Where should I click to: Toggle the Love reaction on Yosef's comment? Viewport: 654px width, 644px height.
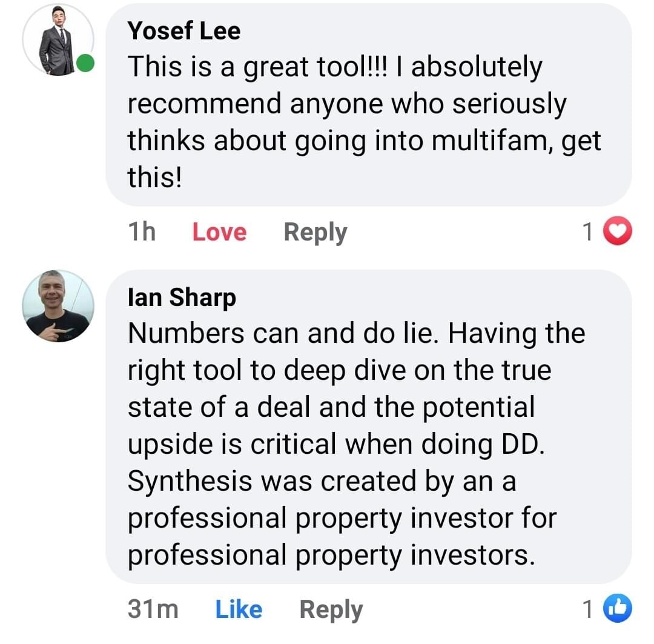219,232
